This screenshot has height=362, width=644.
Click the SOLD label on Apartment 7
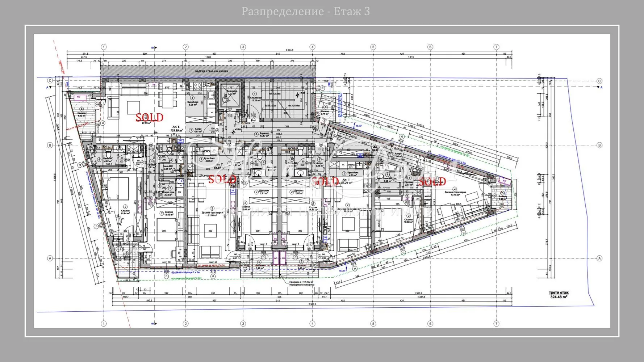[222, 179]
